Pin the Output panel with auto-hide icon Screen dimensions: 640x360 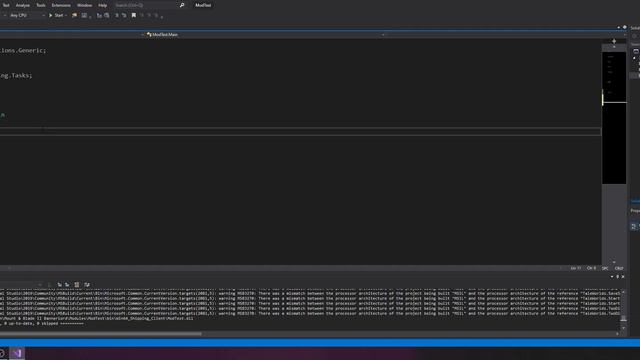(618, 277)
